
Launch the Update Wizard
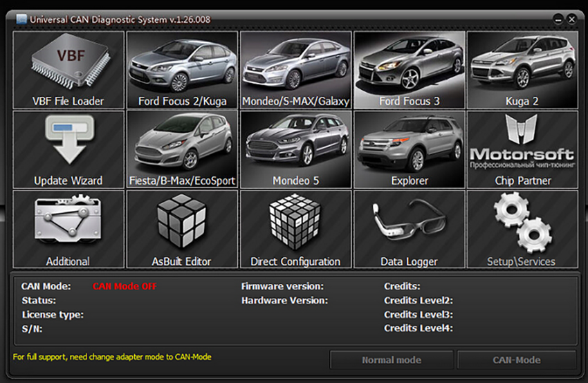pos(68,149)
